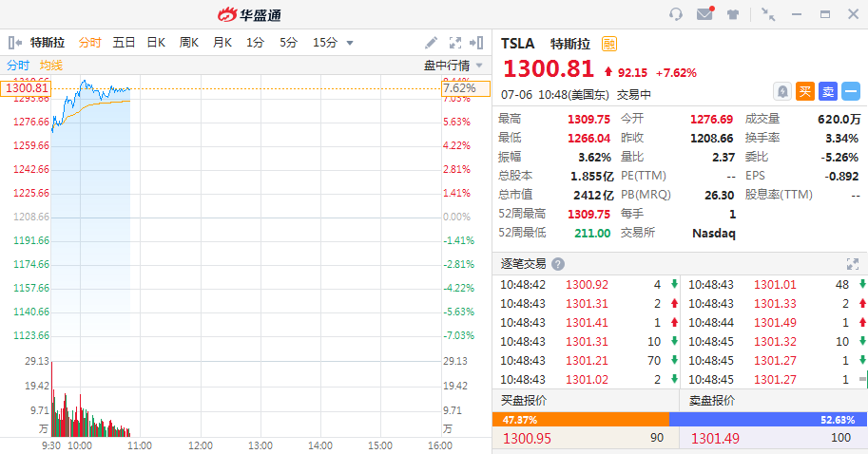Open the skin theme shirt icon
868x454 pixels.
click(x=733, y=14)
